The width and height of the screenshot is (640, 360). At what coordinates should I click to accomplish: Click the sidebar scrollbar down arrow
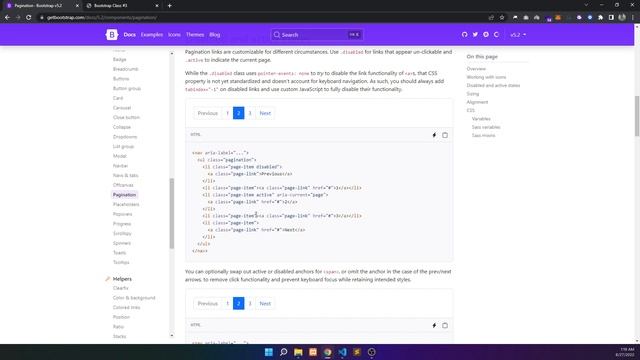click(x=172, y=336)
